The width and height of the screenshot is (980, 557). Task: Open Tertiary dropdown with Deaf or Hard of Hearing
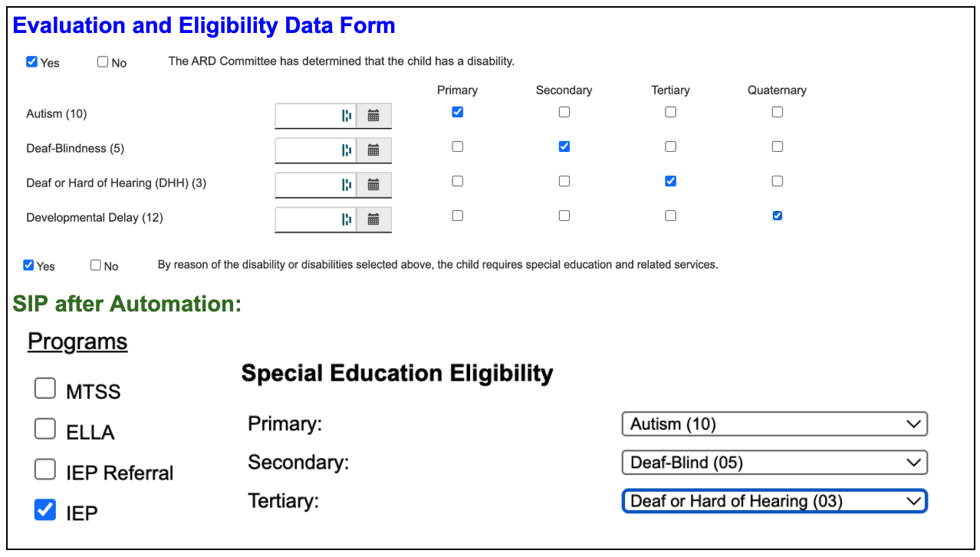[x=774, y=502]
